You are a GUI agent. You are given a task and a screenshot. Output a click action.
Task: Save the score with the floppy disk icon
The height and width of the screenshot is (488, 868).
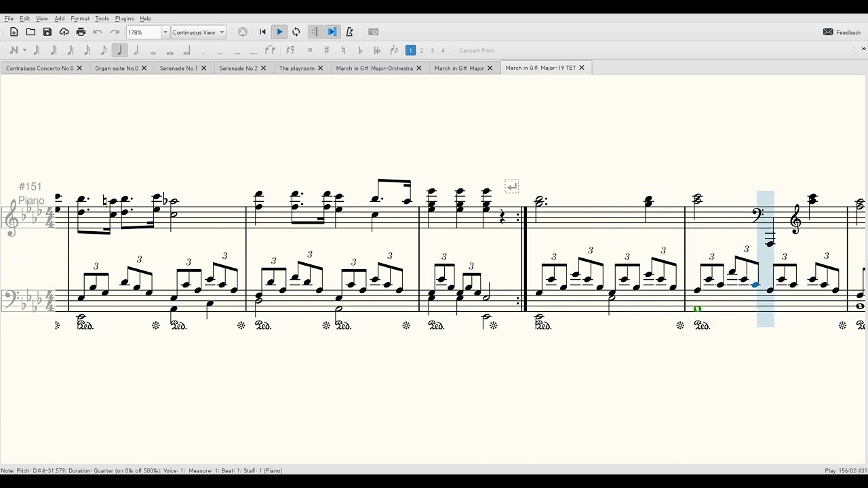point(47,32)
